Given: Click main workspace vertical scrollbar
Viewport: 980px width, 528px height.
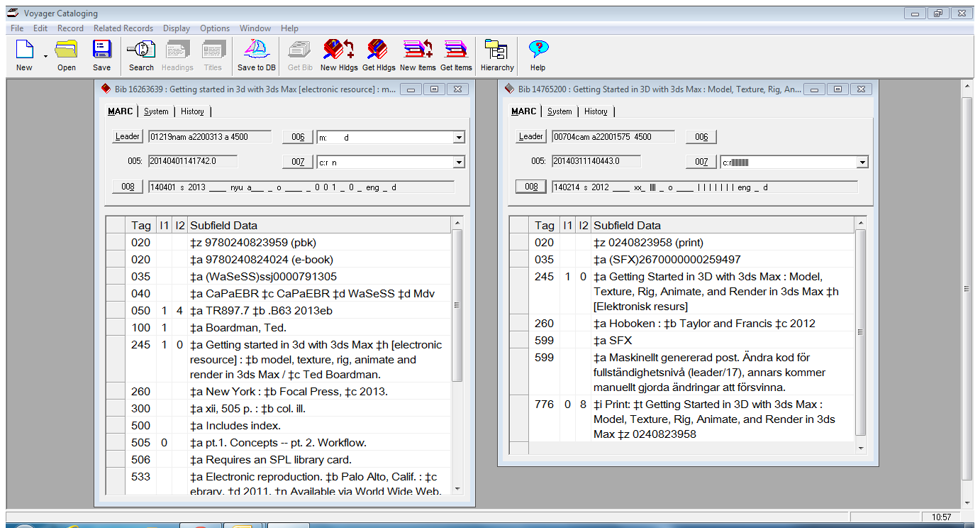Looking at the screenshot, I should point(967,289).
